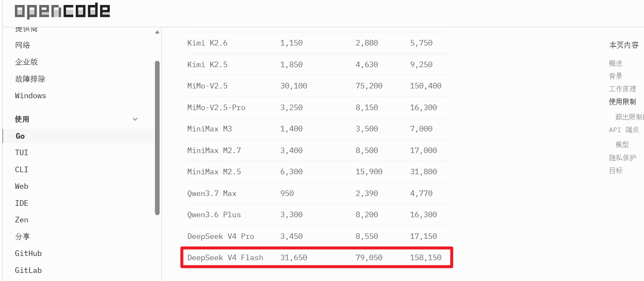The width and height of the screenshot is (644, 281).
Task: Open the Windows sidebar entry
Action: point(30,96)
